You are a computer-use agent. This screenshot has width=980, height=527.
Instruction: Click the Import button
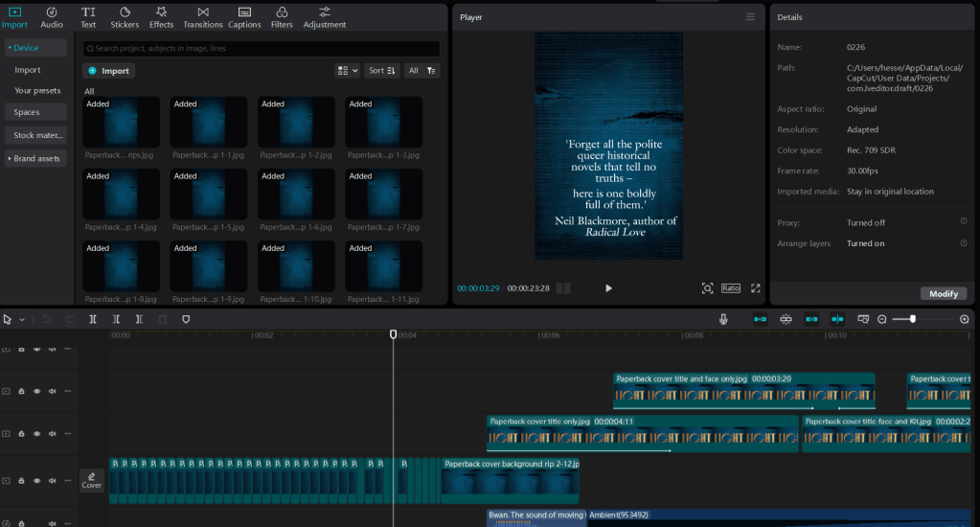108,71
